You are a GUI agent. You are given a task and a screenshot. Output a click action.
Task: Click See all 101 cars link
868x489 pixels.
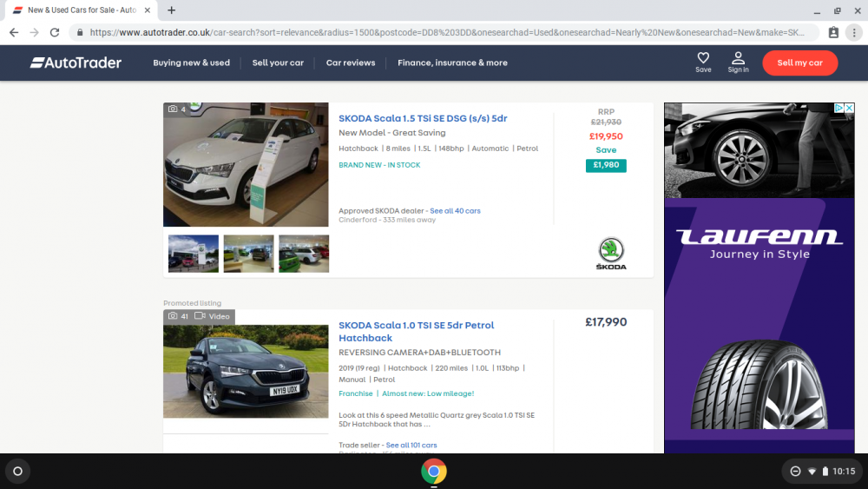[x=411, y=446]
